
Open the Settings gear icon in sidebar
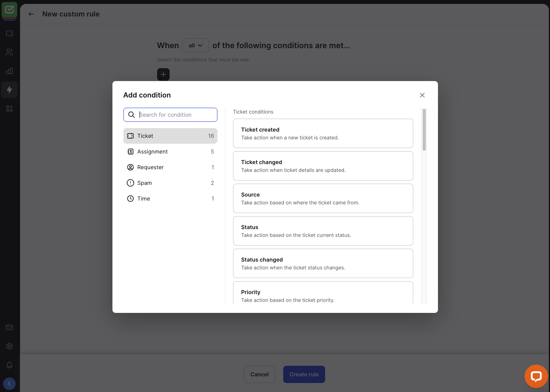9,346
